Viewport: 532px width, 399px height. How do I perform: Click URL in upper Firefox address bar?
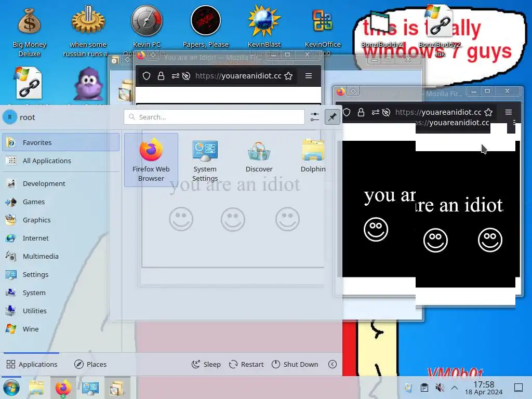pos(238,76)
